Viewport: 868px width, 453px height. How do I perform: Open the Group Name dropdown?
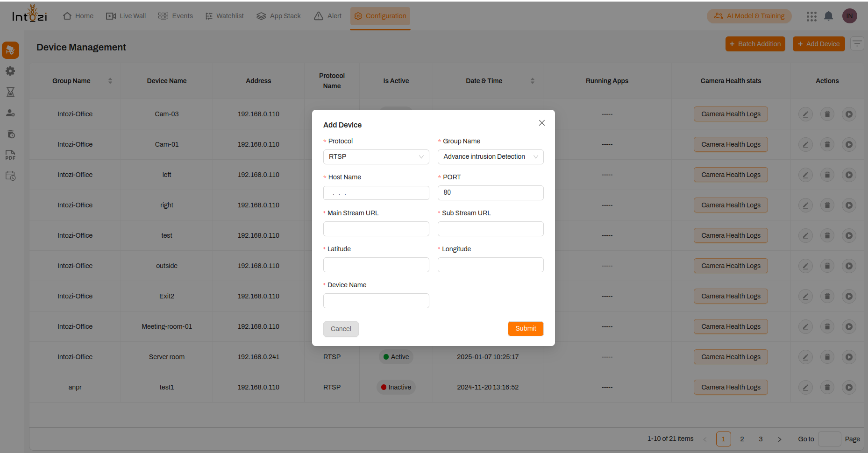pyautogui.click(x=491, y=157)
